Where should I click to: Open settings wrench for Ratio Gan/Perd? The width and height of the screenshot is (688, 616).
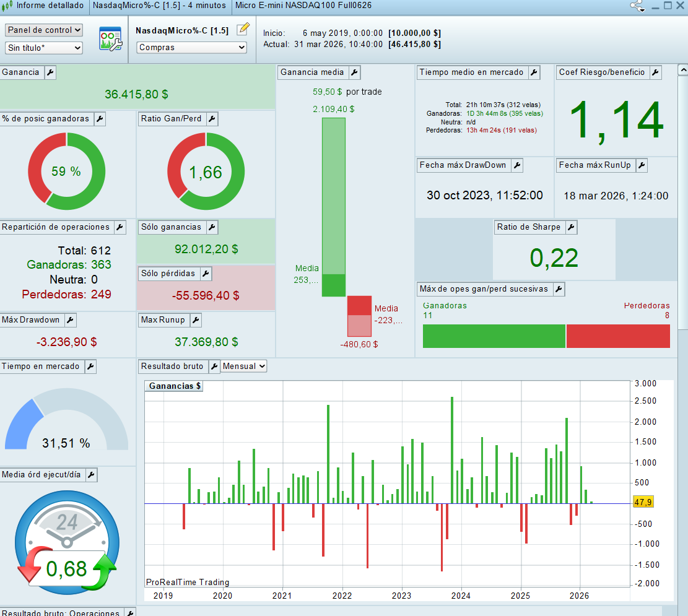pos(212,119)
